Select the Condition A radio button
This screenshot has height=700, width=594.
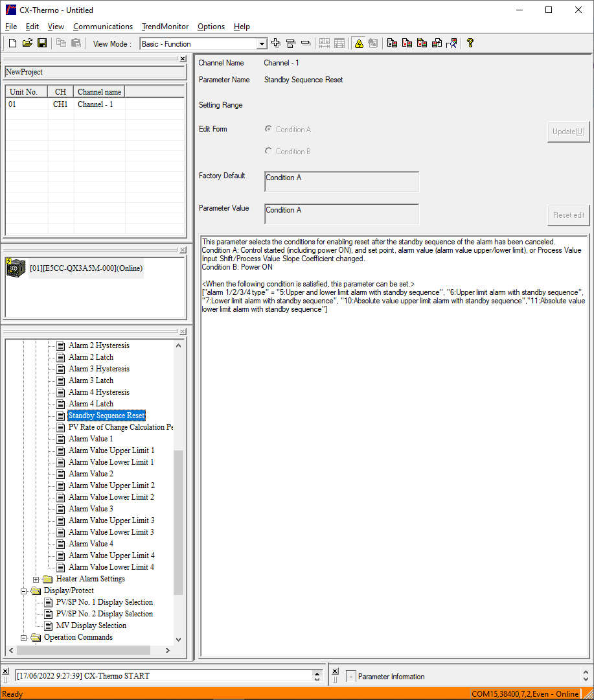coord(268,129)
